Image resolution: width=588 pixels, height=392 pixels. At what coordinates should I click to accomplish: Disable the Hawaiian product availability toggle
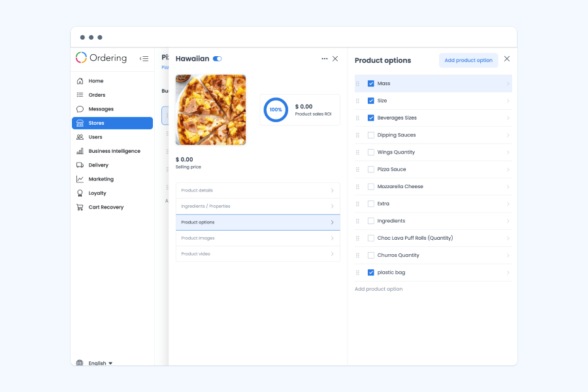(216, 58)
